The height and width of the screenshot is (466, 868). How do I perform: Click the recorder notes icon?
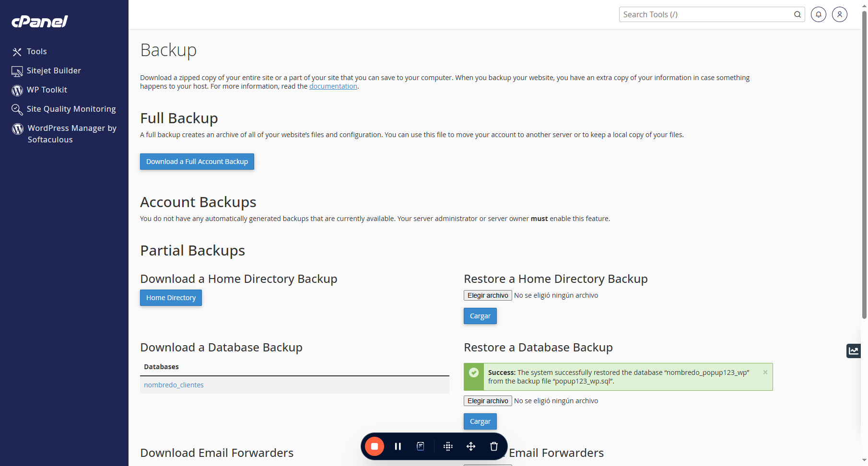pos(421,446)
